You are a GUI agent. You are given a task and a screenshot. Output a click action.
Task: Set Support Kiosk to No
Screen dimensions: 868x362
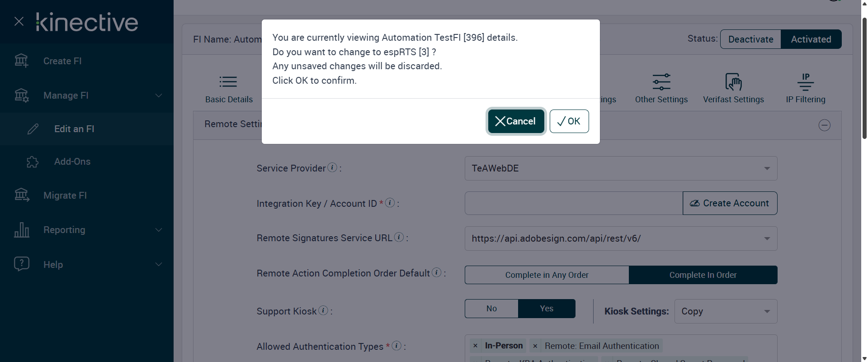491,309
